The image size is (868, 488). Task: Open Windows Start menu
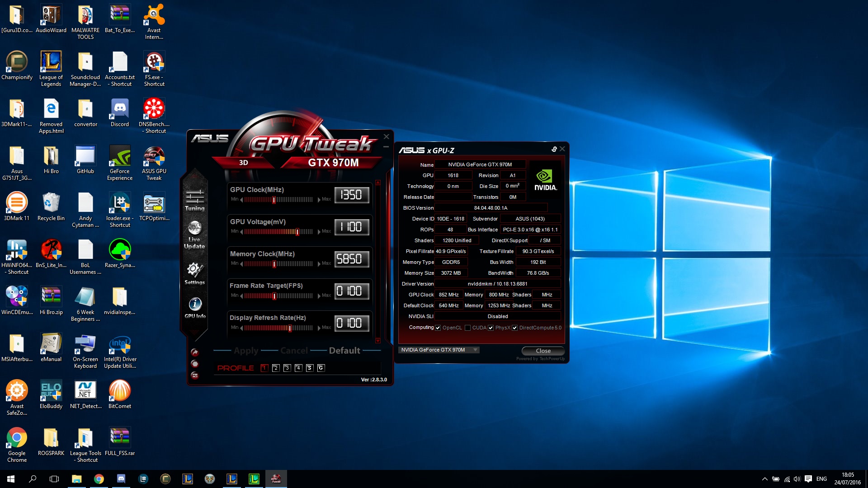click(x=11, y=479)
